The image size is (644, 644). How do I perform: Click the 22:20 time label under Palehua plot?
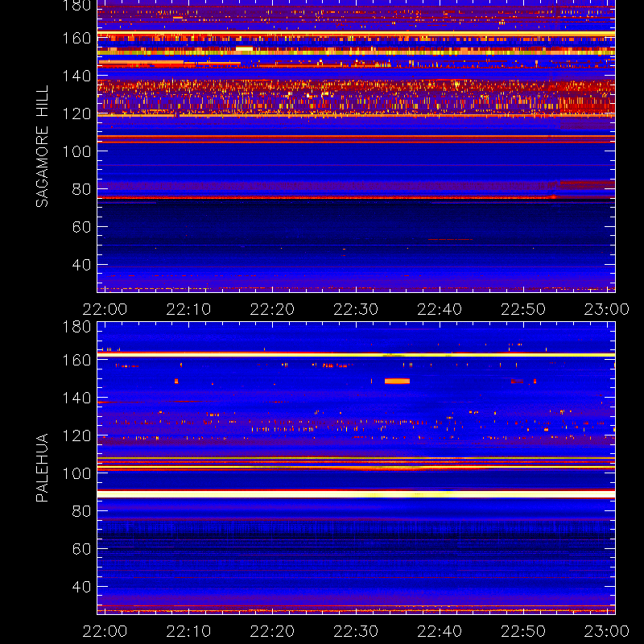click(x=272, y=631)
